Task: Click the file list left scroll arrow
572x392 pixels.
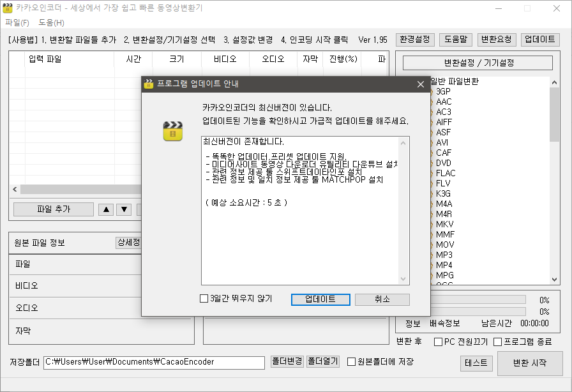Action: point(15,189)
